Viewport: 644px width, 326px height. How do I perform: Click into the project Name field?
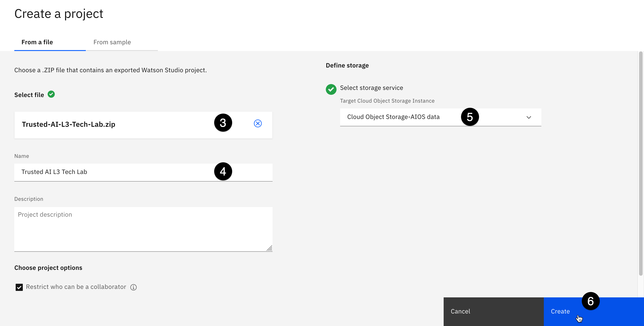point(112,172)
